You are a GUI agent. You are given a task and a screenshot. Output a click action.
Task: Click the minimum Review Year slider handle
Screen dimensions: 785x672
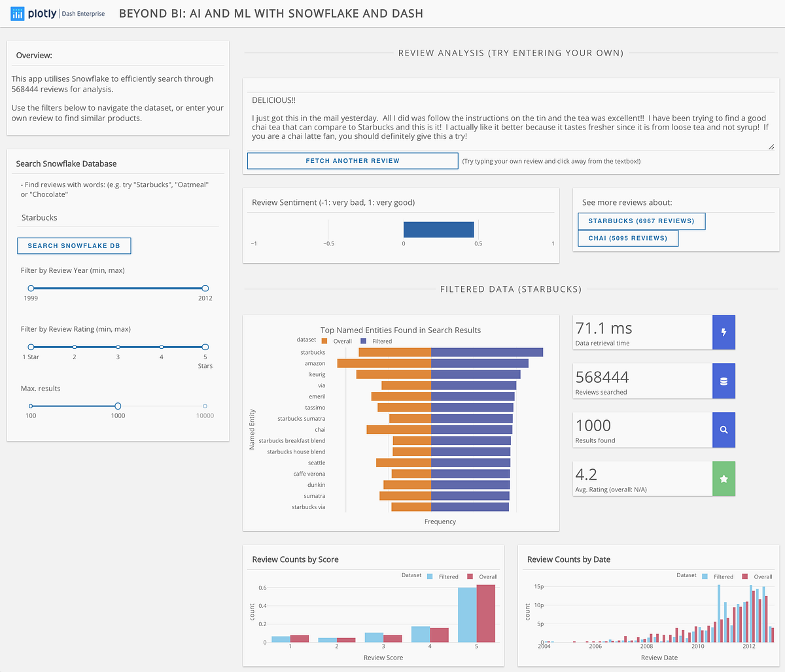pos(30,288)
